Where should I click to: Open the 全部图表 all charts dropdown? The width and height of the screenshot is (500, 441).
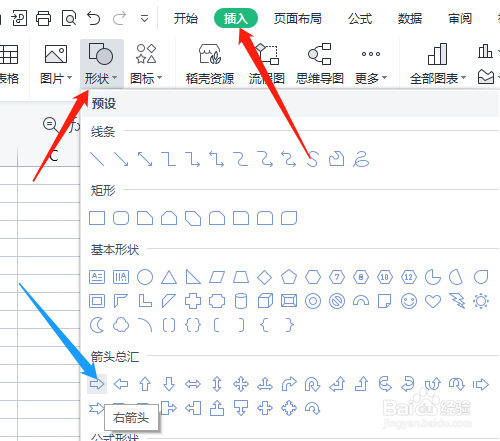click(x=438, y=64)
